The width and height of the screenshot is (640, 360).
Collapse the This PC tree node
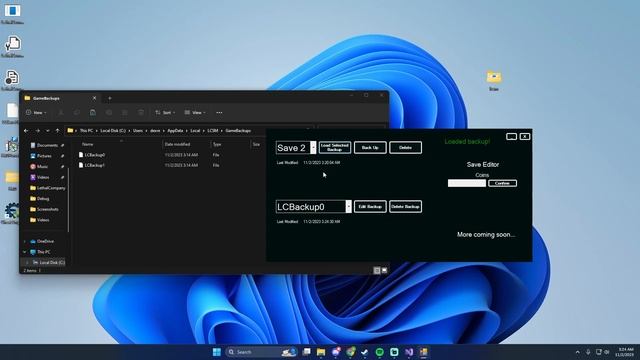point(25,252)
